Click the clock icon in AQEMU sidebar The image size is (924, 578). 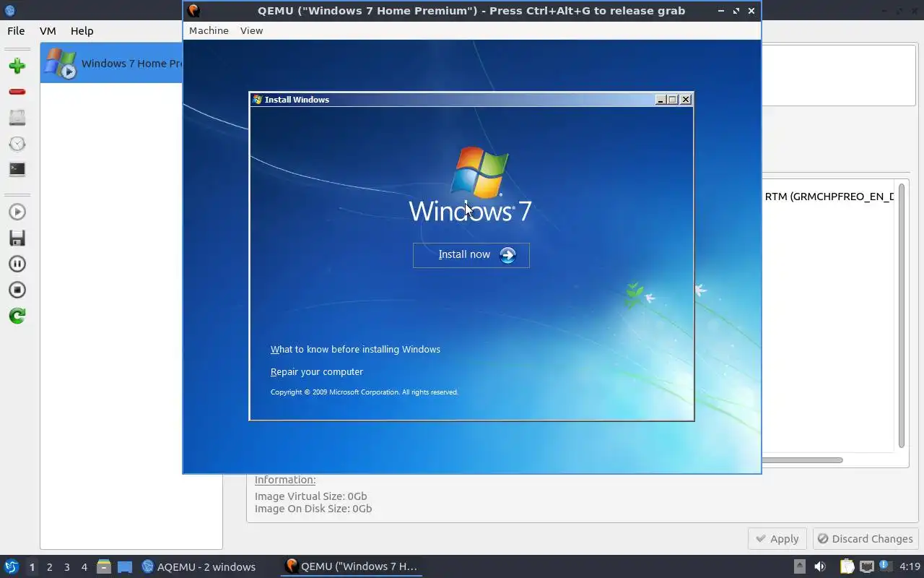point(17,143)
